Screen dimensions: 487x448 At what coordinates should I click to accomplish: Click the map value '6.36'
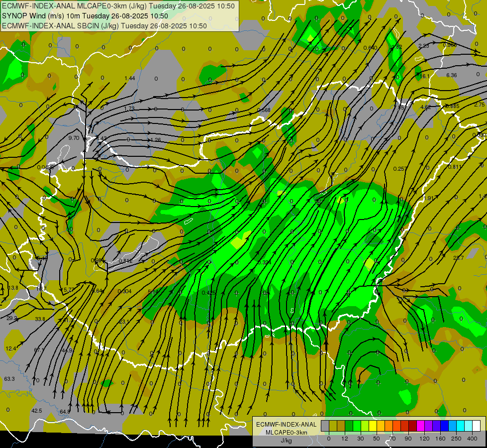tap(452, 75)
